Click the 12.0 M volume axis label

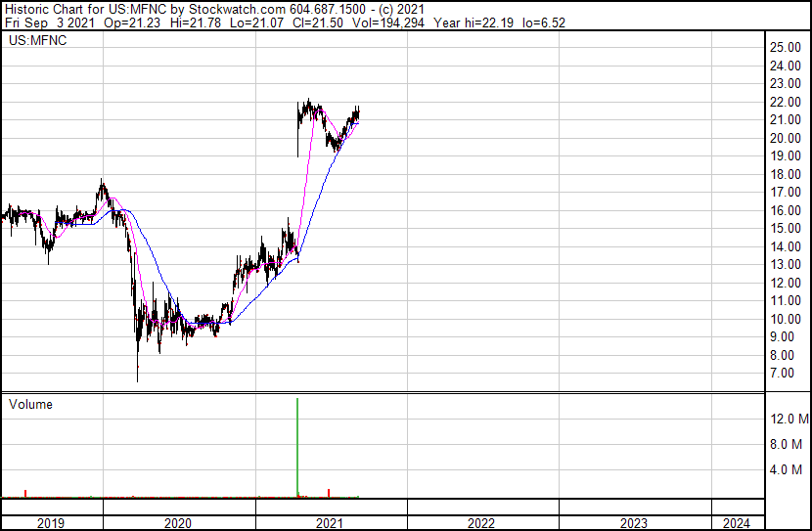[x=789, y=419]
